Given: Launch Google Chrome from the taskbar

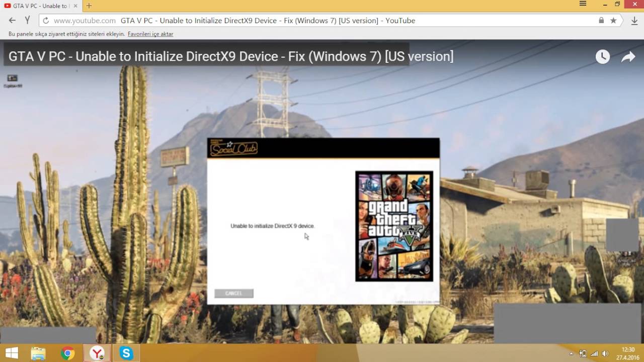Looking at the screenshot, I should pos(67,353).
